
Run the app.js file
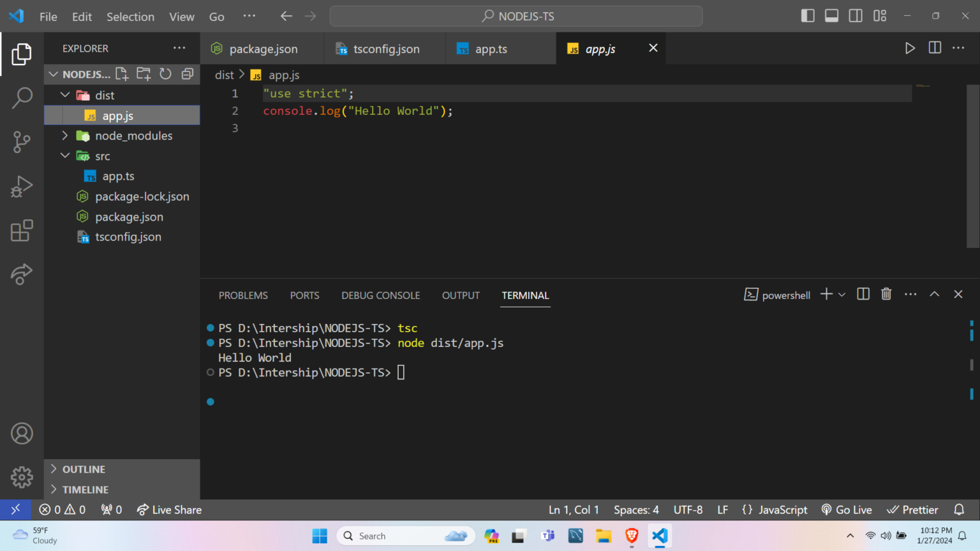click(910, 48)
